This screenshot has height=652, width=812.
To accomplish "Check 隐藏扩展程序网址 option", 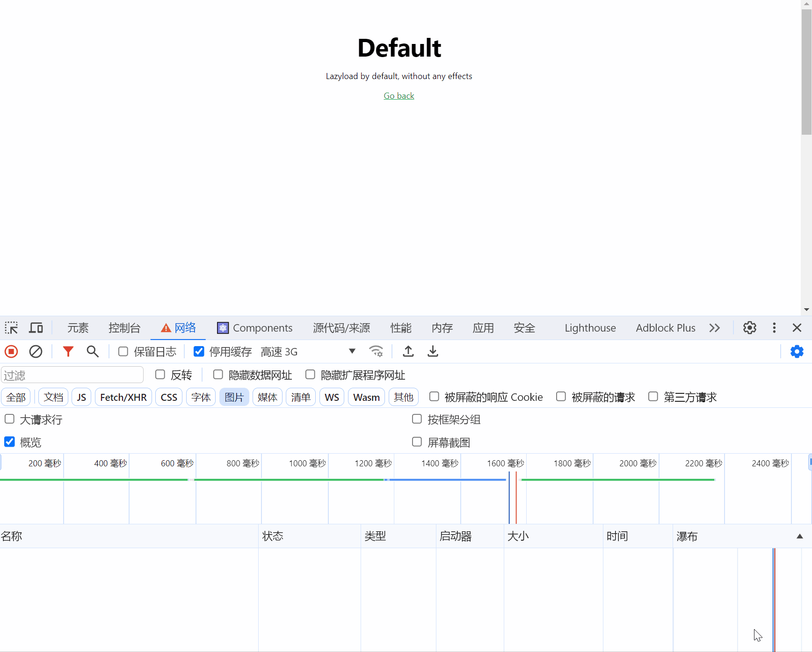I will click(310, 375).
